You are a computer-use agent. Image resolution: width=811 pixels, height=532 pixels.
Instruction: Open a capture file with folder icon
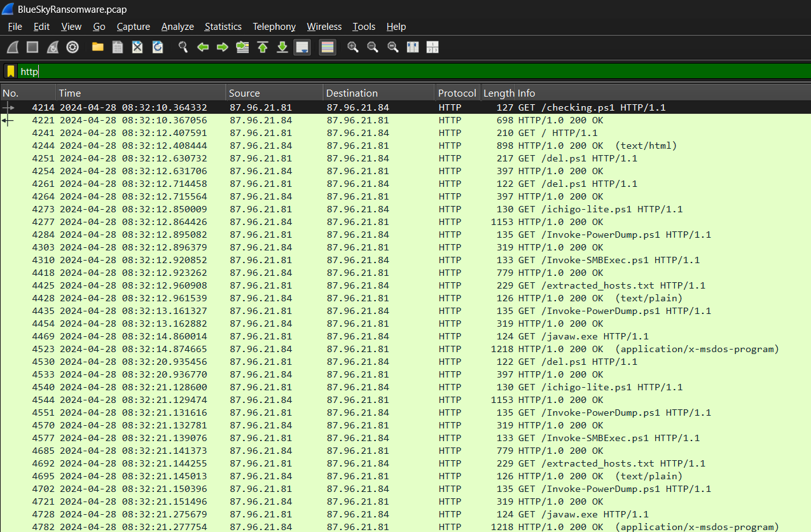click(x=97, y=47)
